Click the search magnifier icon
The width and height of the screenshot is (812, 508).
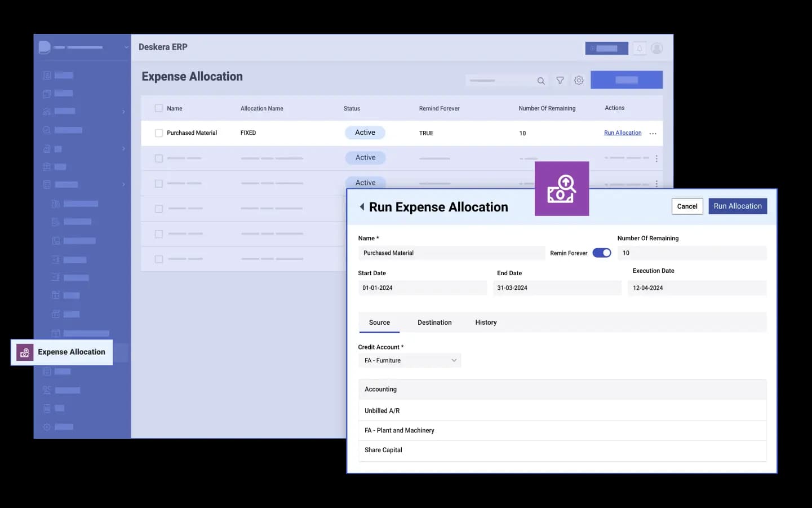pyautogui.click(x=541, y=81)
